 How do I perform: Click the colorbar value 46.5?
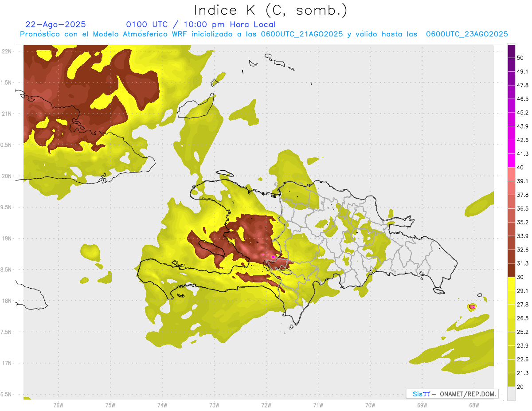(x=523, y=99)
